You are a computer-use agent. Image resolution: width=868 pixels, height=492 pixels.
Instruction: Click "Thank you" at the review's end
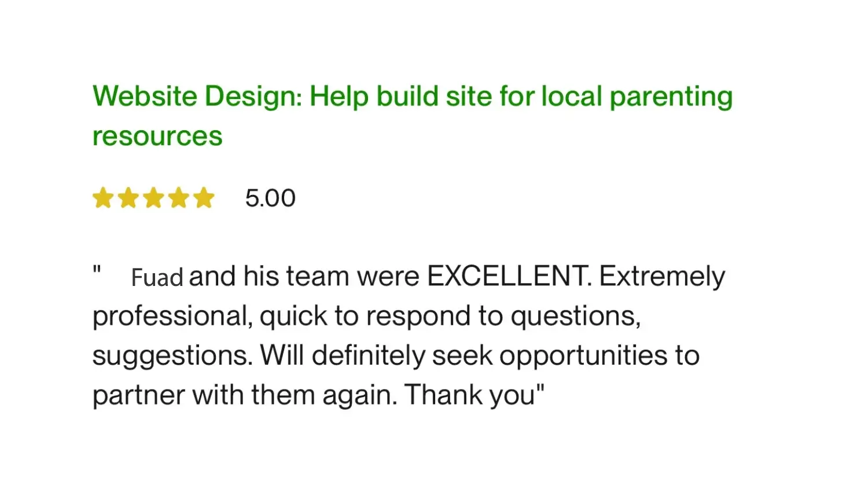pyautogui.click(x=469, y=395)
